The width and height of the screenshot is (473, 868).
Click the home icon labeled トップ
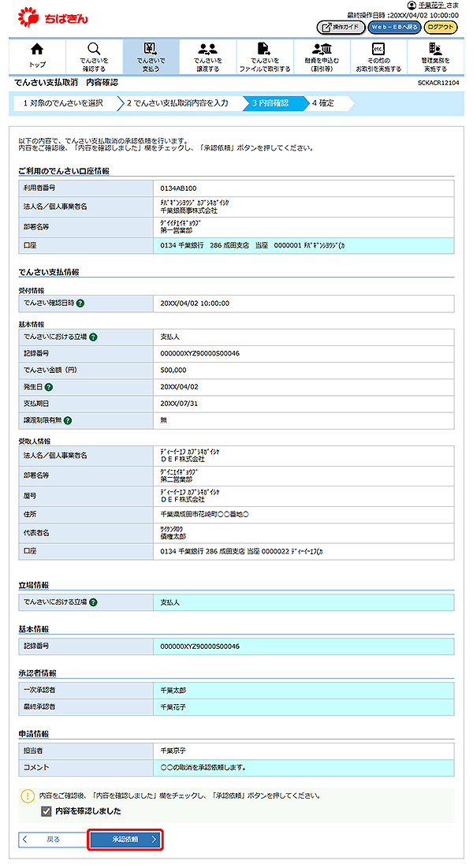(x=37, y=49)
